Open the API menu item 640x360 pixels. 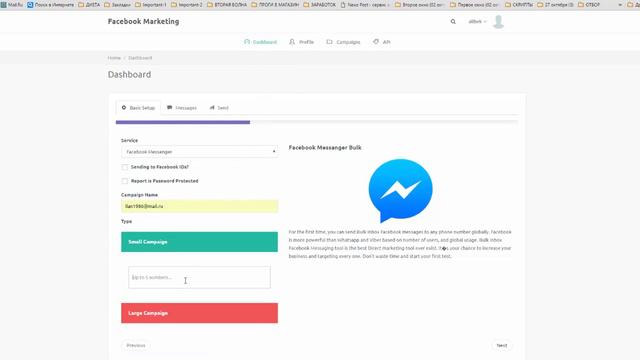click(382, 42)
